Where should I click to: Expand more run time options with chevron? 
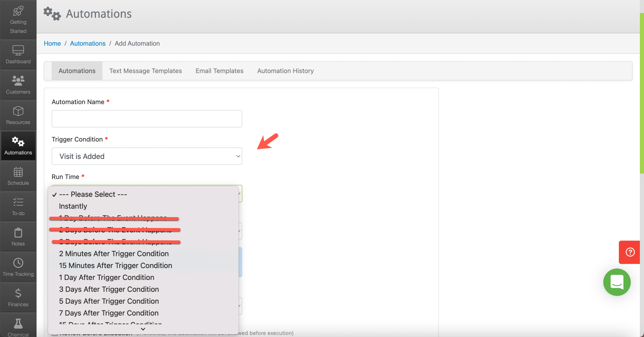pyautogui.click(x=143, y=329)
